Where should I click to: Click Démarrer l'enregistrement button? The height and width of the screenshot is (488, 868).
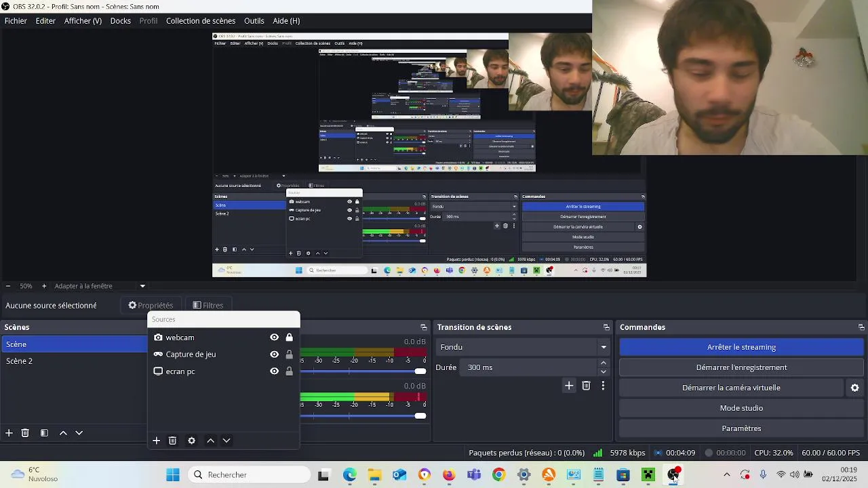[741, 367]
